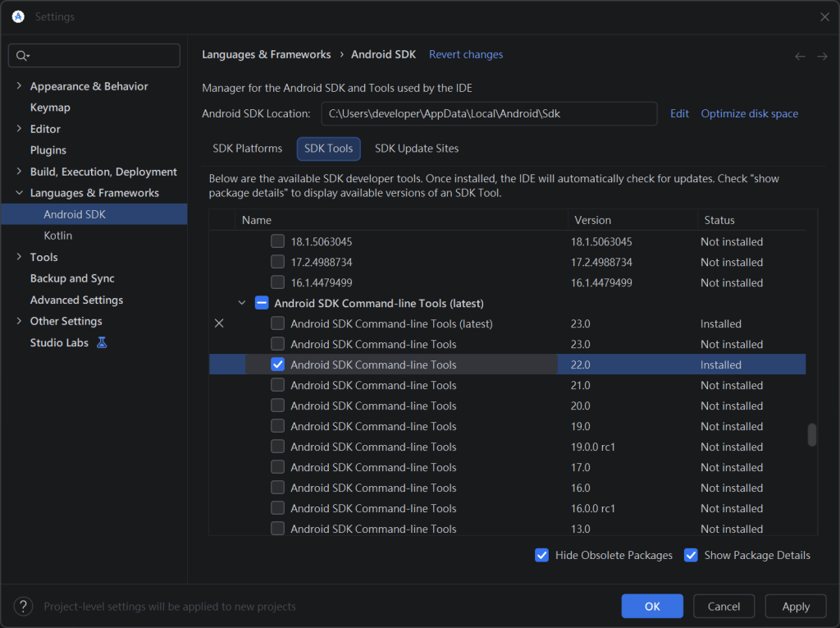Uncheck Command-line Tools version 22.0
Viewport: 840px width, 628px height.
(x=277, y=364)
